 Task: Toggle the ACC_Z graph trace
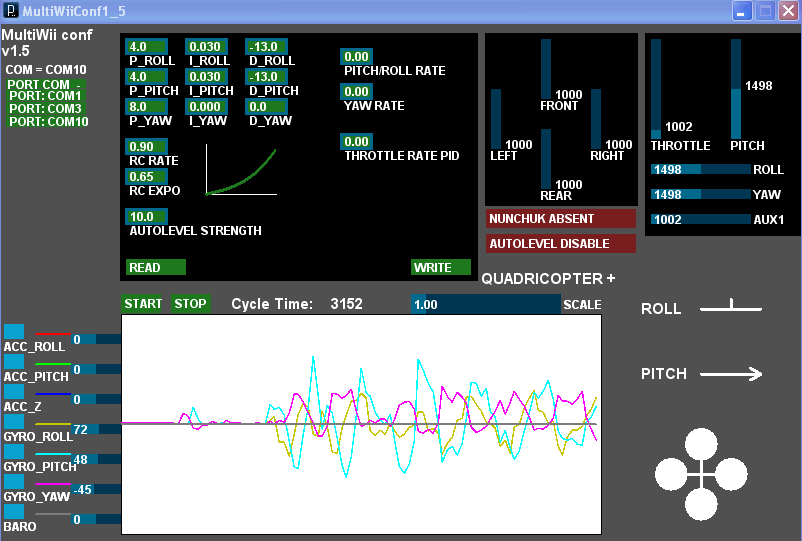14,391
